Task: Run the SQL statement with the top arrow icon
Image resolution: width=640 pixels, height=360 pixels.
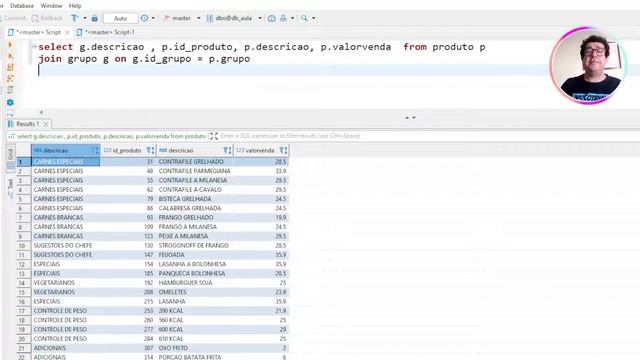Action: pyautogui.click(x=10, y=44)
